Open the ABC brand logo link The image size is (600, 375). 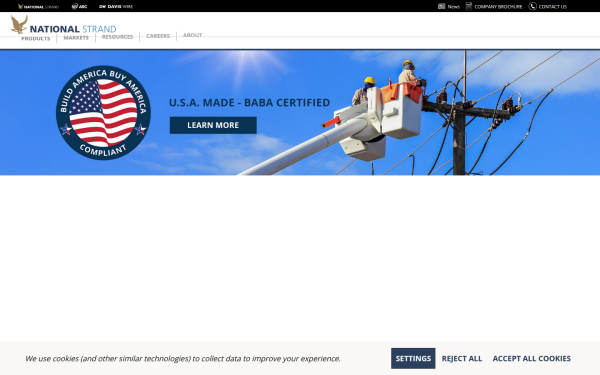(79, 7)
